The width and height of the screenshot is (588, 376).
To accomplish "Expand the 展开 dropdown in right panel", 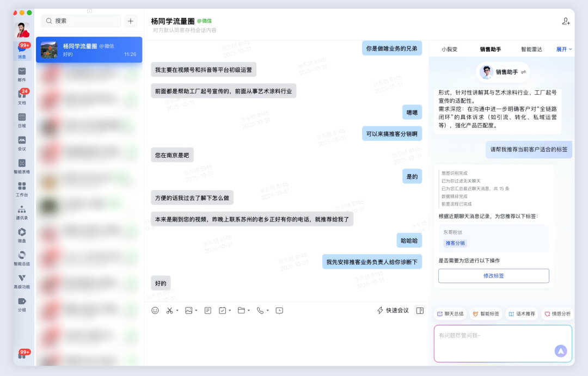I will pyautogui.click(x=562, y=48).
